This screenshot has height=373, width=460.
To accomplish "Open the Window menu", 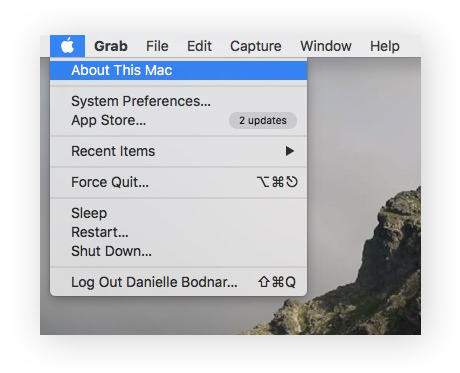I will (x=326, y=46).
